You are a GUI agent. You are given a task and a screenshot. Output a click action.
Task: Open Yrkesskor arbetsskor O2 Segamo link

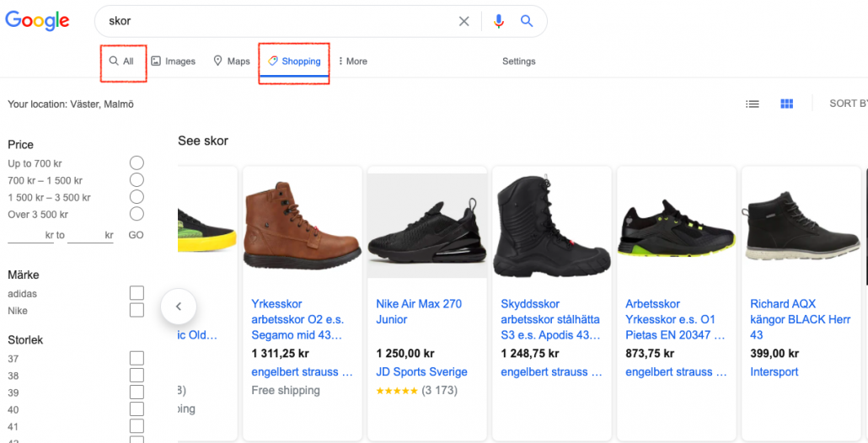tap(297, 320)
